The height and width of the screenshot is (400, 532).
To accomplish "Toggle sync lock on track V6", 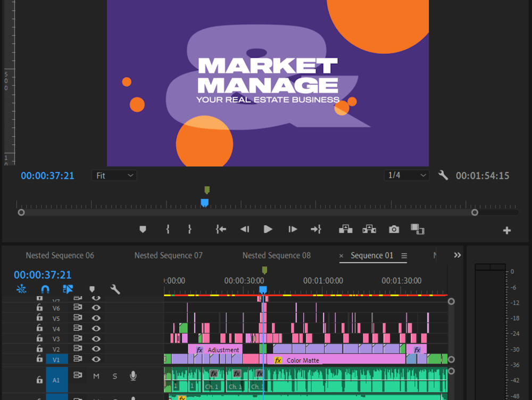I will [78, 307].
